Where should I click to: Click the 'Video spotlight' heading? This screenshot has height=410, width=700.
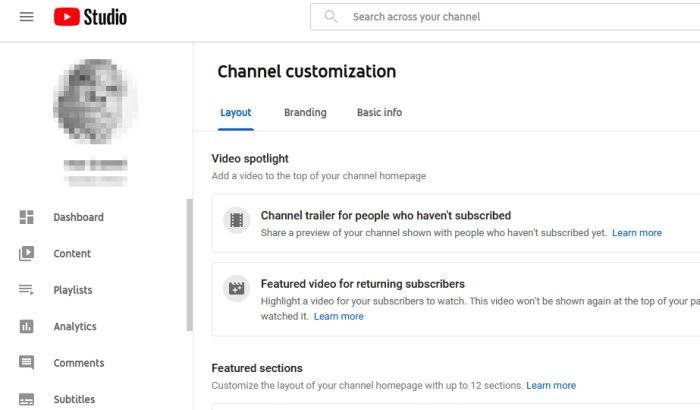coord(250,159)
